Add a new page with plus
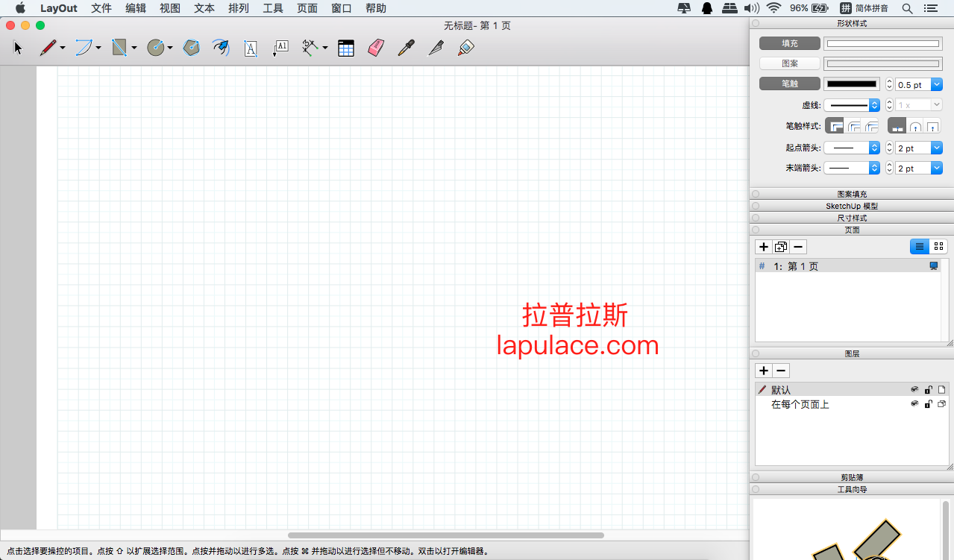The width and height of the screenshot is (954, 560). point(764,247)
